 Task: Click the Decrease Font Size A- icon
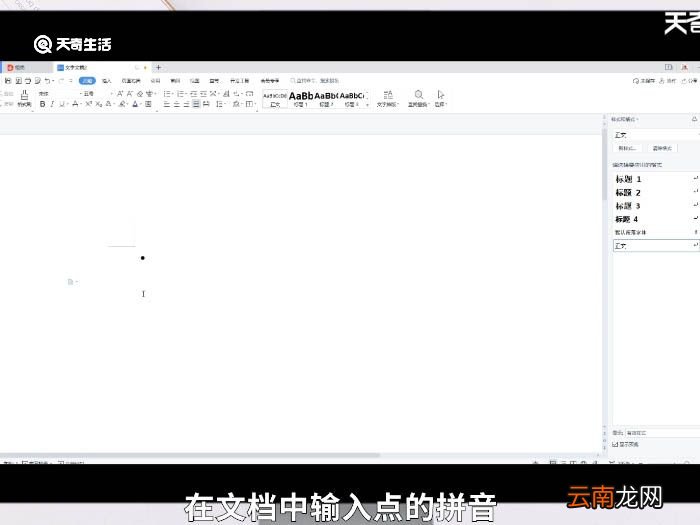click(129, 94)
